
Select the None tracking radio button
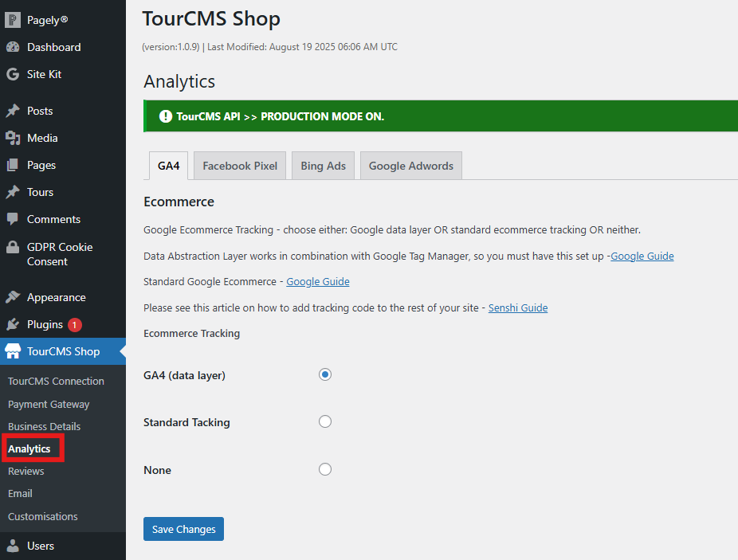pos(325,469)
